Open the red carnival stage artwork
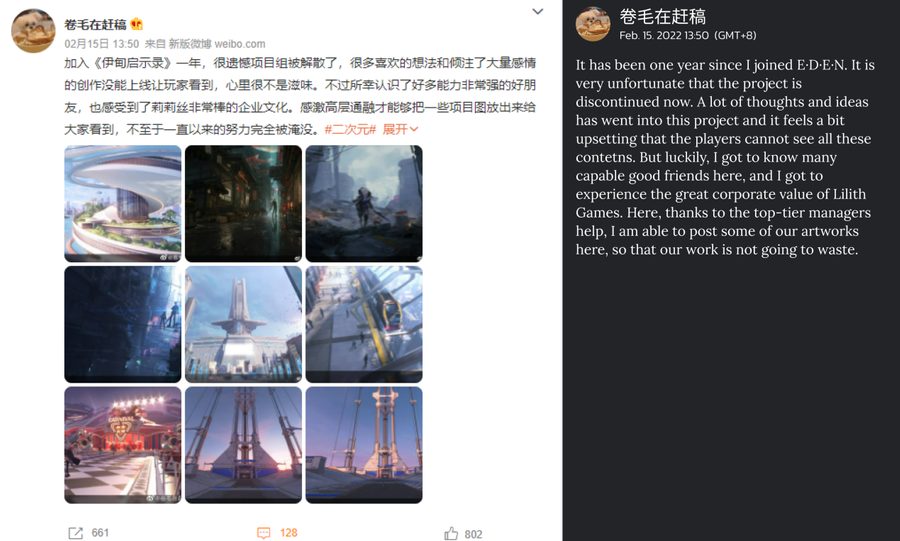Screen dimensions: 900x541 123,445
